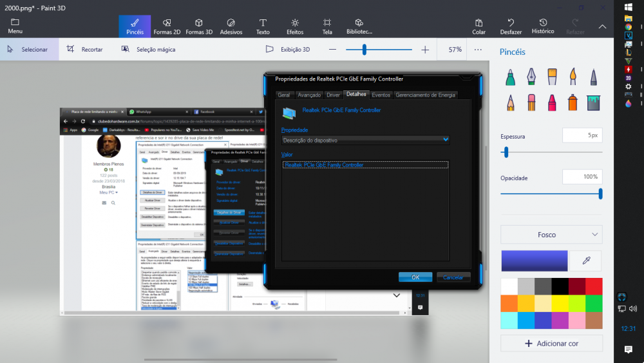Switch to the Formas 3D tab
Screen dimensions: 644x363
pyautogui.click(x=199, y=26)
